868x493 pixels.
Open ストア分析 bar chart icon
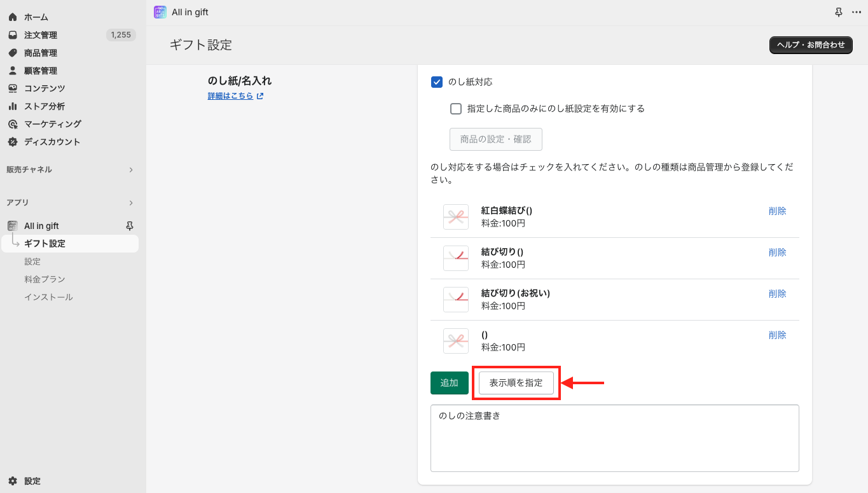[x=13, y=106]
